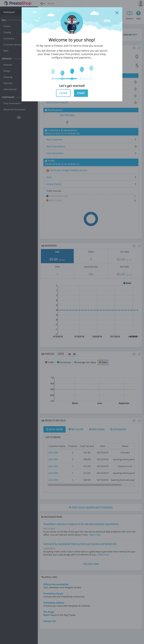Screen dimensions: 144x644
Task: Link to your Google Analytics account
Action: tap(68, 170)
